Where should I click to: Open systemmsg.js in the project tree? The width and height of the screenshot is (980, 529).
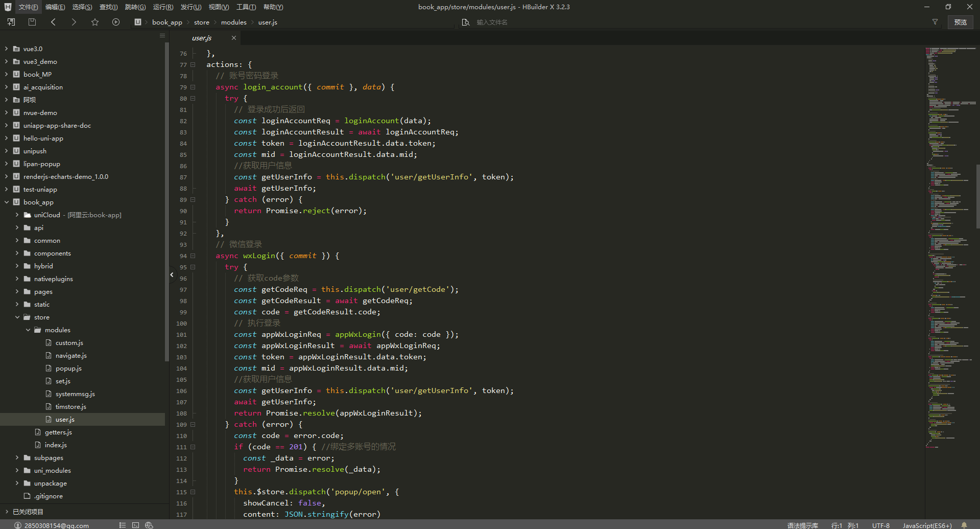75,394
